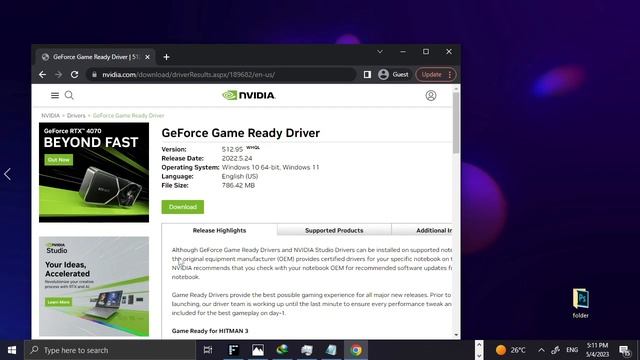Click the GeForce Game Ready Driver breadcrumb
The image size is (640, 360).
[x=128, y=116]
